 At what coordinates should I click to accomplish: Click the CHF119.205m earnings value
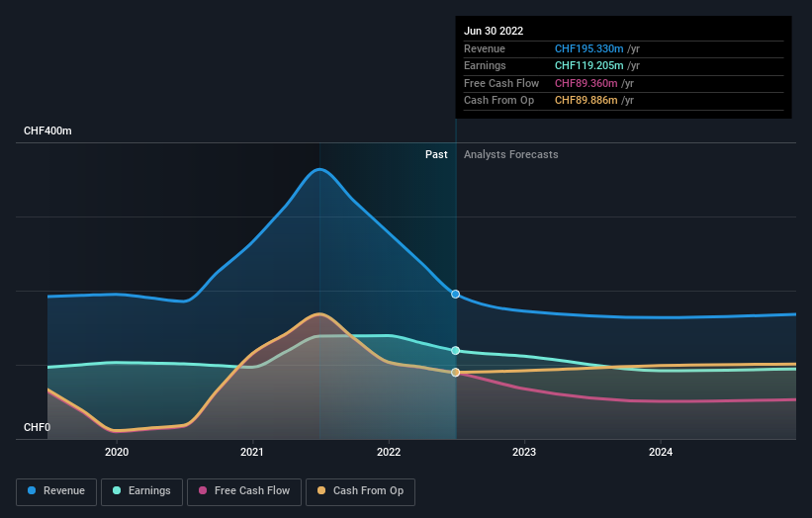(588, 65)
